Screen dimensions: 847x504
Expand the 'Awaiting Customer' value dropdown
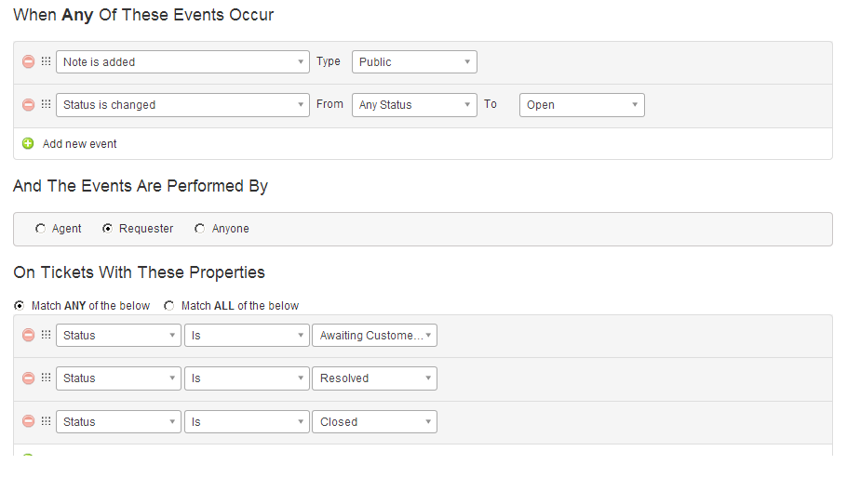point(374,336)
